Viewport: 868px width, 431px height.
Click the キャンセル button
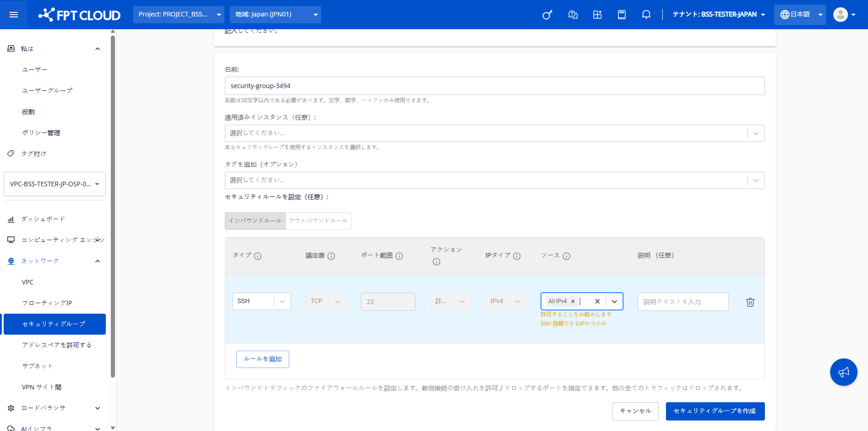[x=635, y=411]
